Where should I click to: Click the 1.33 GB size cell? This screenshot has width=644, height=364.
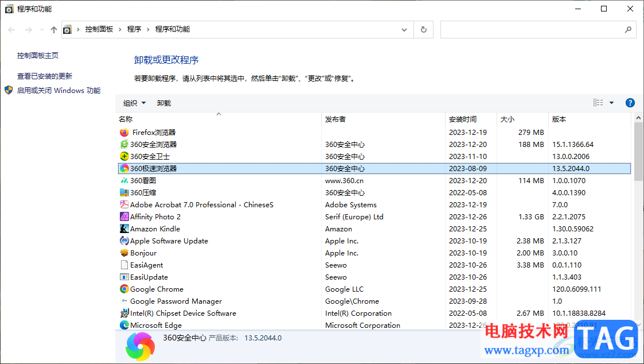531,217
